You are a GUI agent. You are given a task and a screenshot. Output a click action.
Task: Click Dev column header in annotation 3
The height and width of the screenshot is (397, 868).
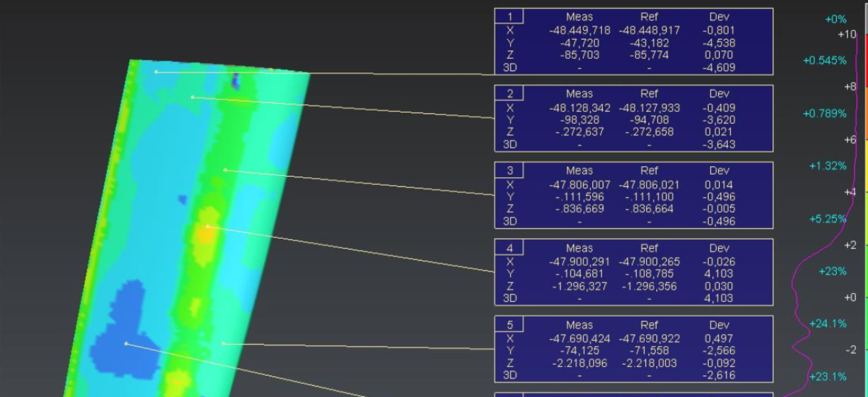click(x=719, y=170)
